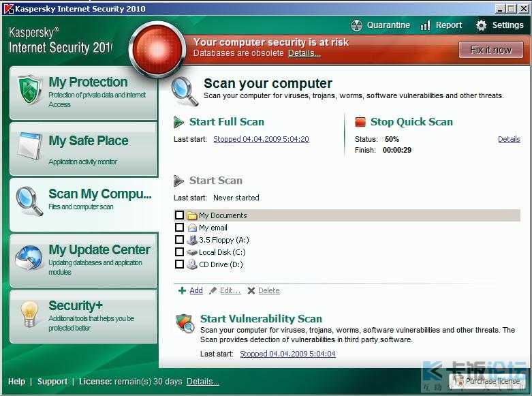Start Full Scan link
532x396 pixels.
click(227, 122)
